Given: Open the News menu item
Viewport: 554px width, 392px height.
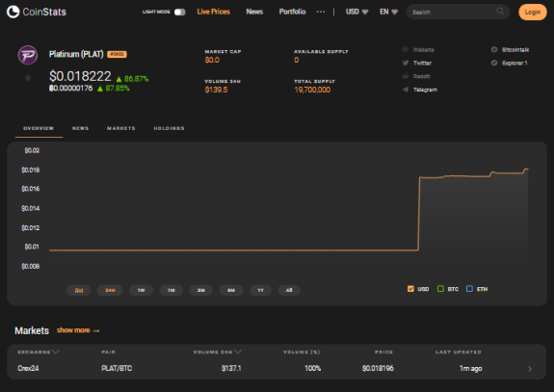Looking at the screenshot, I should tap(254, 12).
